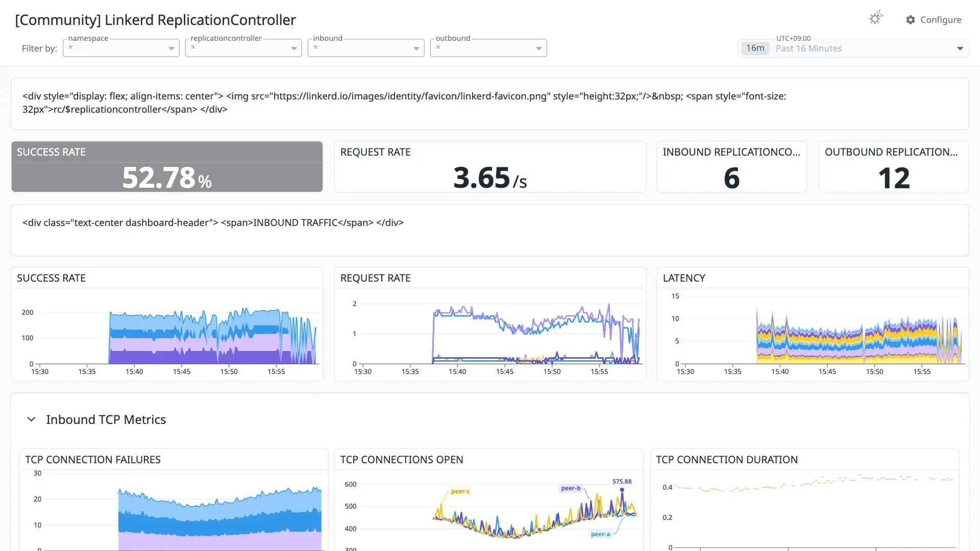Click the Configure gear icon
The width and height of the screenshot is (980, 551).
pyautogui.click(x=911, y=20)
